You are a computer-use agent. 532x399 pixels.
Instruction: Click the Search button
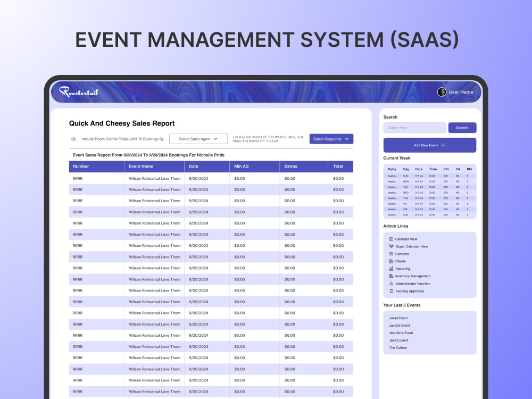462,128
